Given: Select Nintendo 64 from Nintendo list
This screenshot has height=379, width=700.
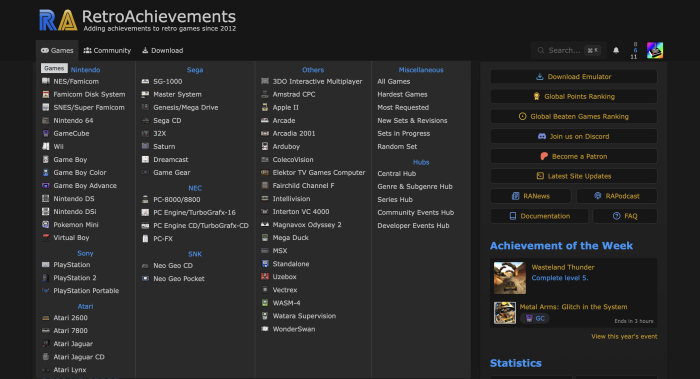Looking at the screenshot, I should point(73,121).
